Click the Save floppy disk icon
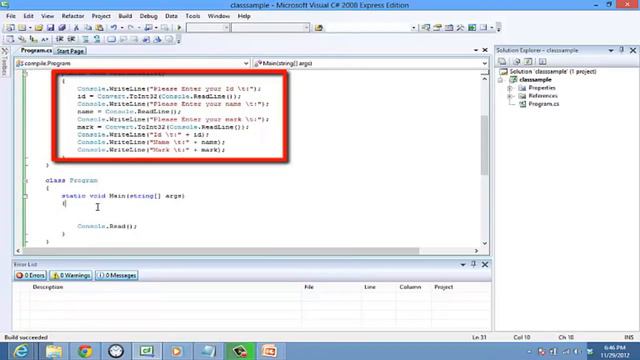 point(50,28)
